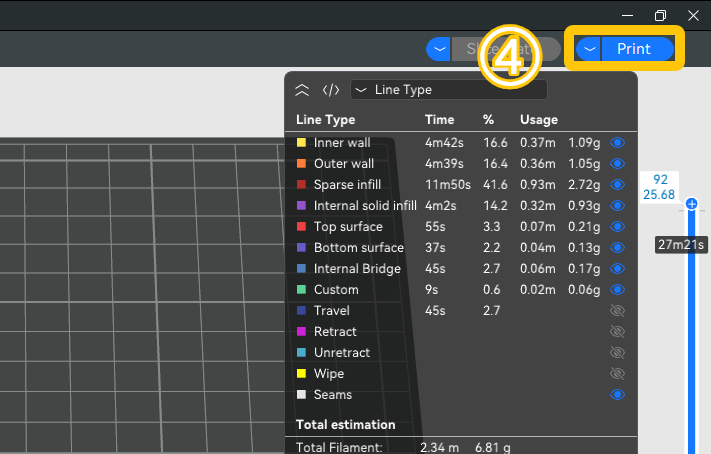
Task: Click the layer number 92 readout
Action: coord(660,180)
